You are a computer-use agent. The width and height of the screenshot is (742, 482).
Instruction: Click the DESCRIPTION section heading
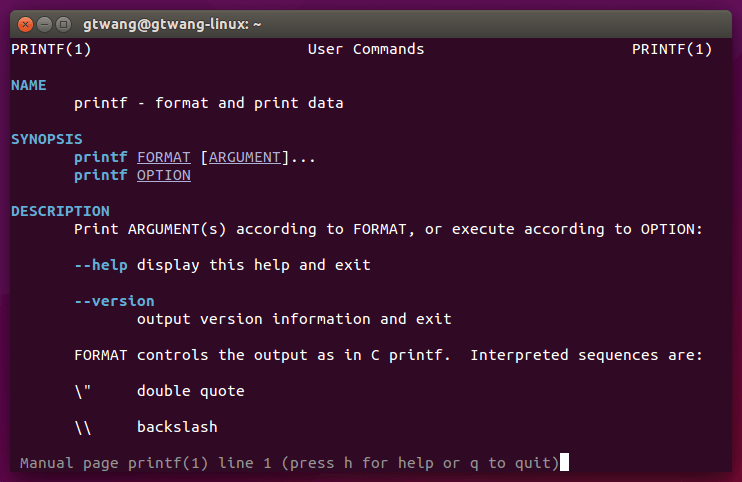[60, 211]
